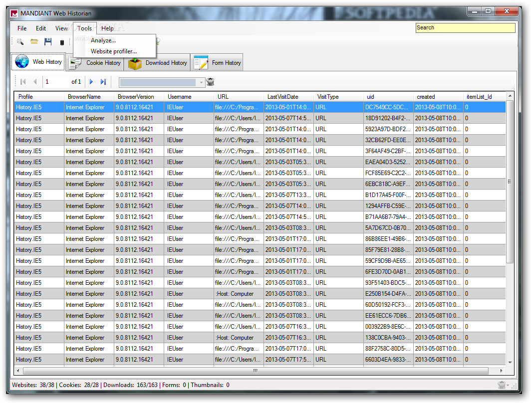
Task: Click the Websites: 38/38 status text
Action: (x=33, y=385)
